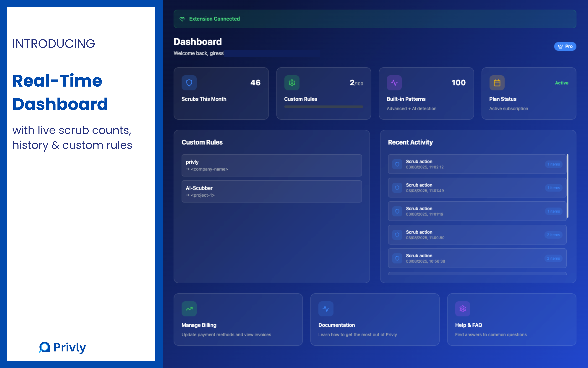This screenshot has width=588, height=368.
Task: Click the green Active status label
Action: coord(562,83)
